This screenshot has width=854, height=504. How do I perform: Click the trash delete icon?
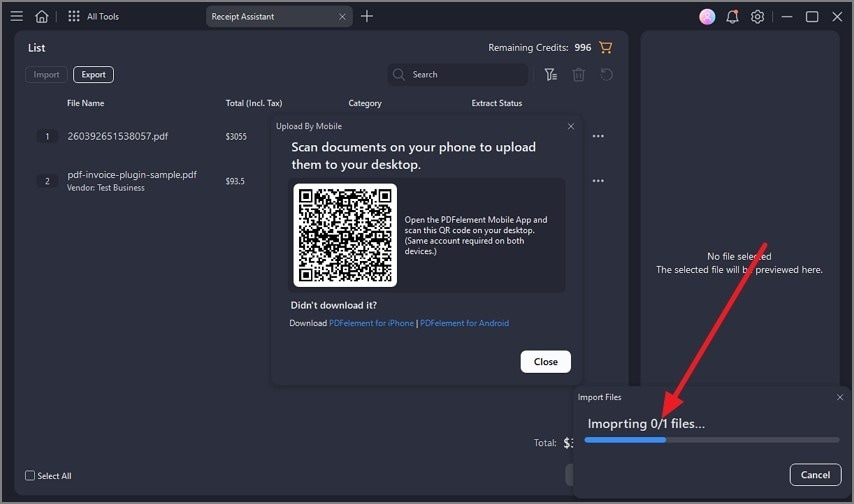[578, 75]
